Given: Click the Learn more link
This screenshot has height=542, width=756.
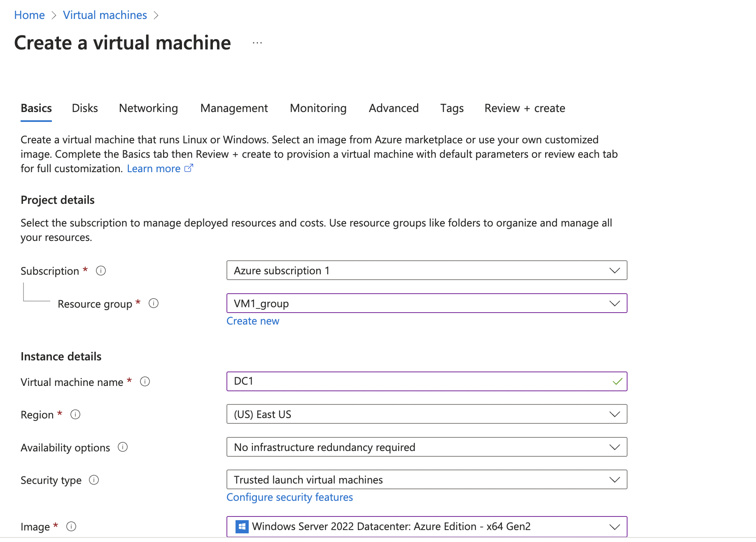Looking at the screenshot, I should (154, 168).
